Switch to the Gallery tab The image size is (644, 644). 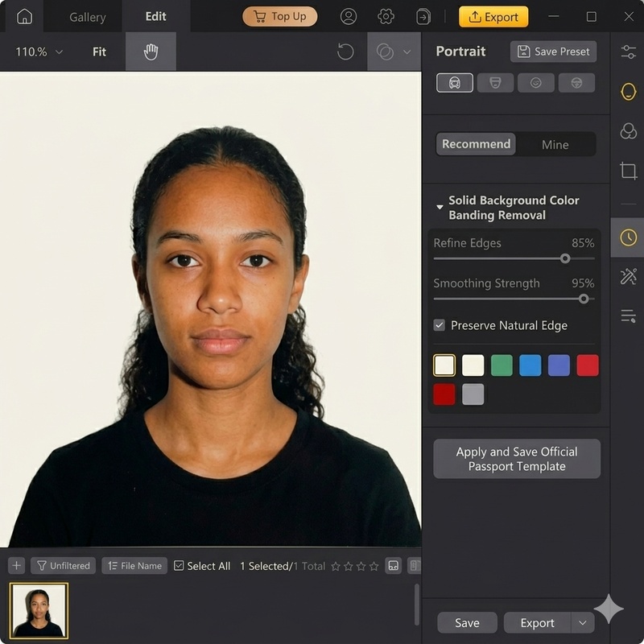click(87, 16)
